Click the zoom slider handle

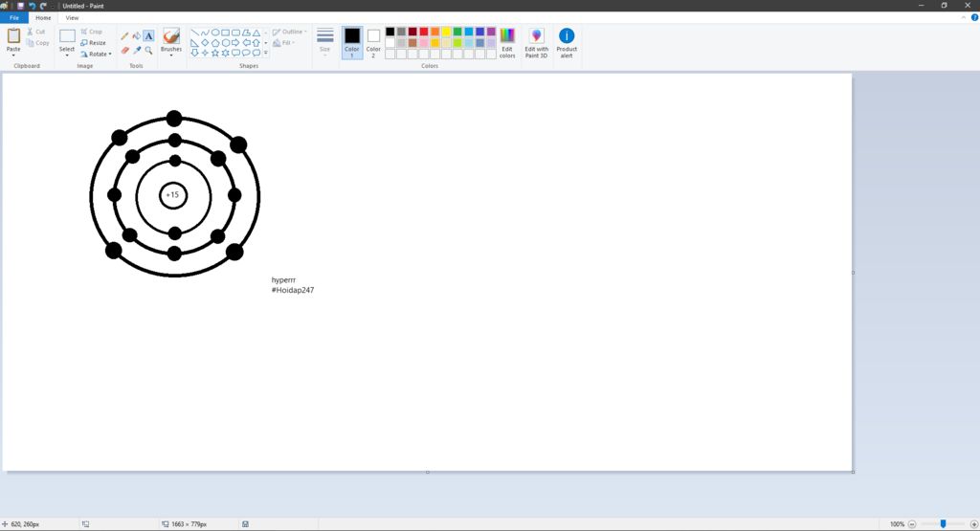click(x=943, y=524)
